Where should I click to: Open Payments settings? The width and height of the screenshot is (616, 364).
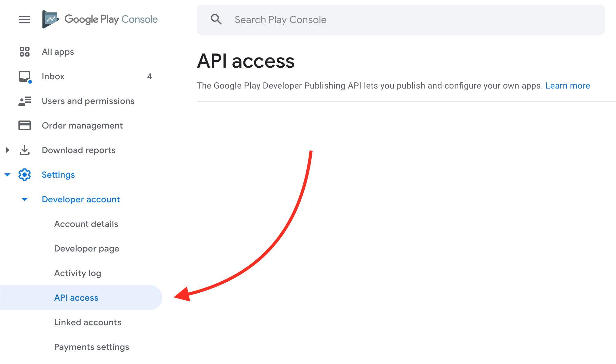(92, 347)
